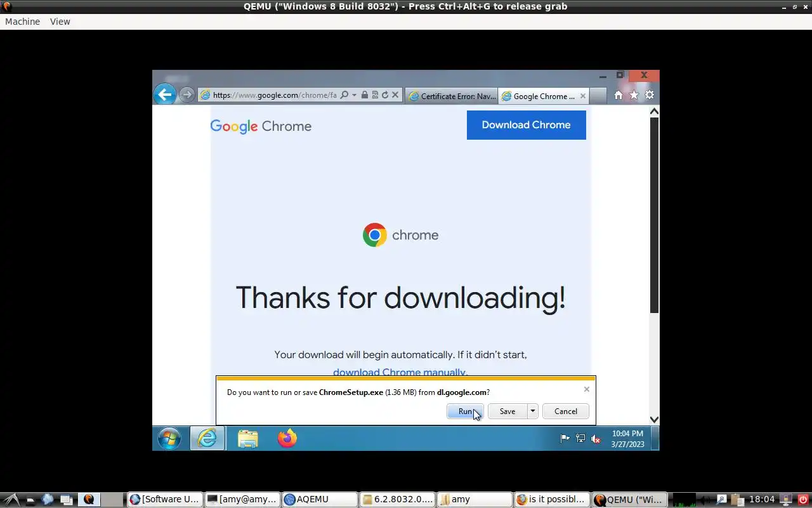
Task: Dismiss the download notification bar
Action: click(x=586, y=389)
